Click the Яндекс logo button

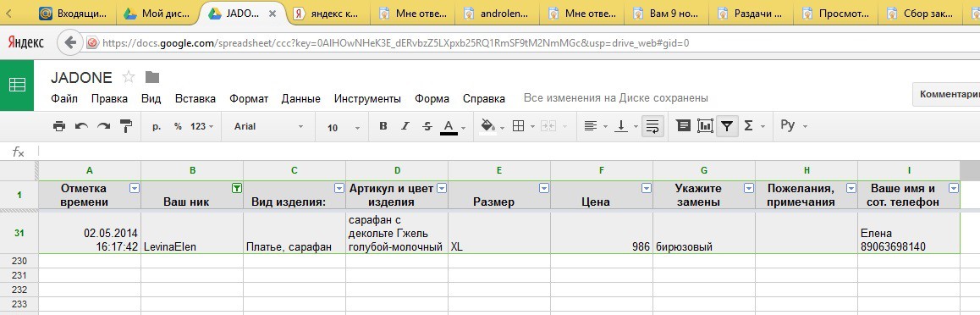[x=25, y=42]
